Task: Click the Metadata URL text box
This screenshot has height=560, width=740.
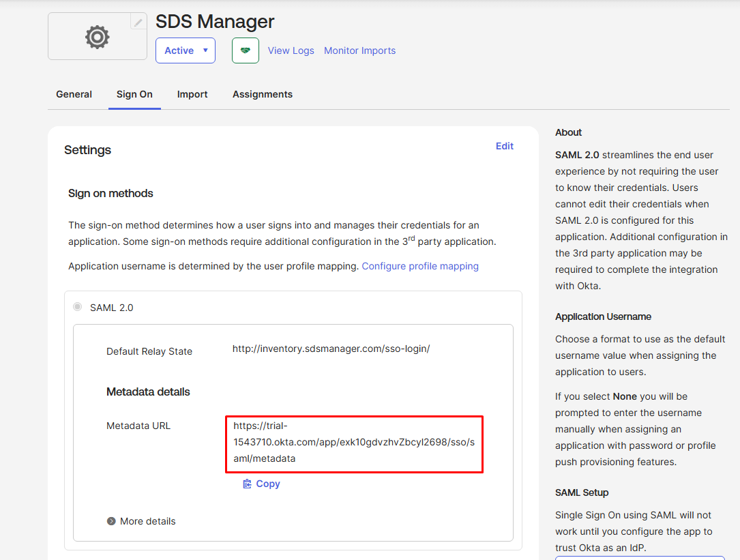Action: tap(354, 443)
